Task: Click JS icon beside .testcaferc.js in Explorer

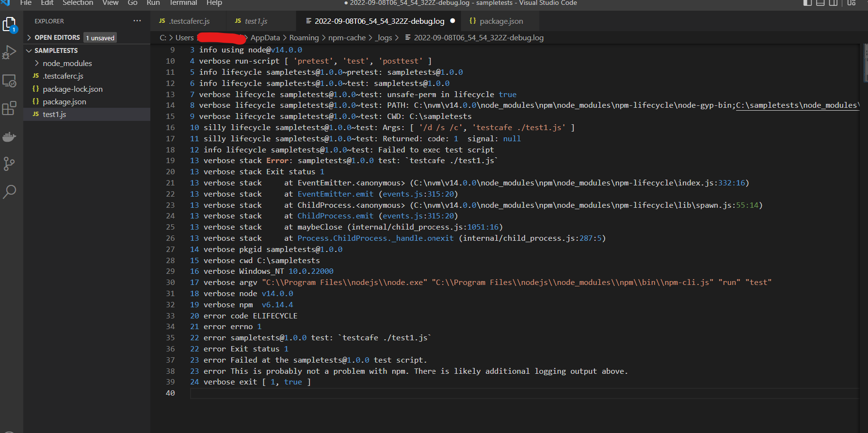Action: pos(36,76)
